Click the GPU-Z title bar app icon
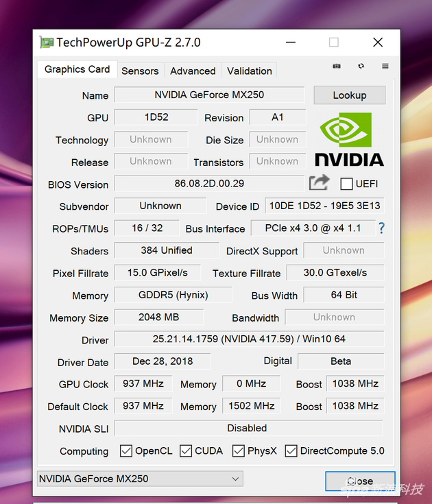Image resolution: width=432 pixels, height=504 pixels. (47, 43)
